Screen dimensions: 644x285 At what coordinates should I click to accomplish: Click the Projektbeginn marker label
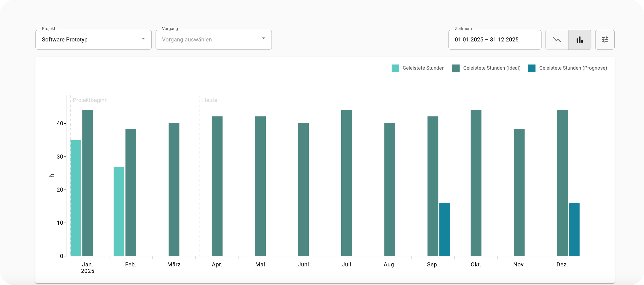90,100
